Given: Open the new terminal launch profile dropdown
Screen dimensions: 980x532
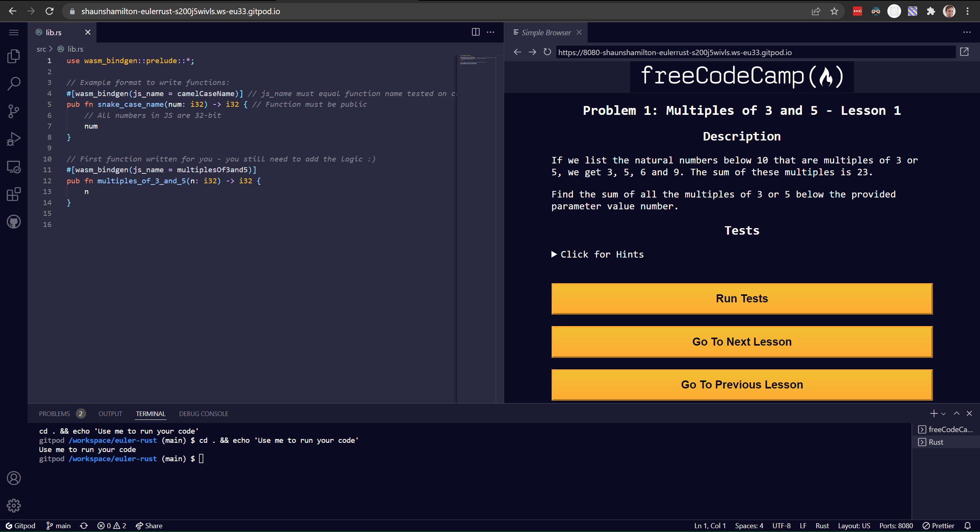Looking at the screenshot, I should click(x=944, y=414).
